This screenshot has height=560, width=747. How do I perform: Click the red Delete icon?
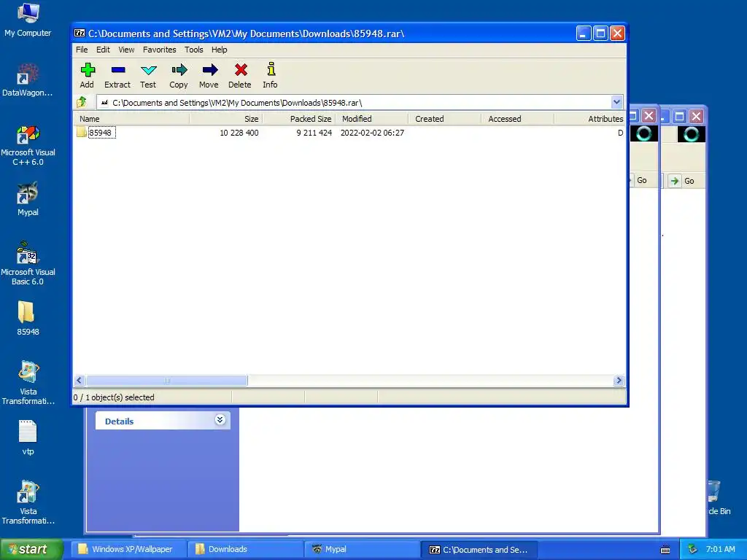point(241,70)
